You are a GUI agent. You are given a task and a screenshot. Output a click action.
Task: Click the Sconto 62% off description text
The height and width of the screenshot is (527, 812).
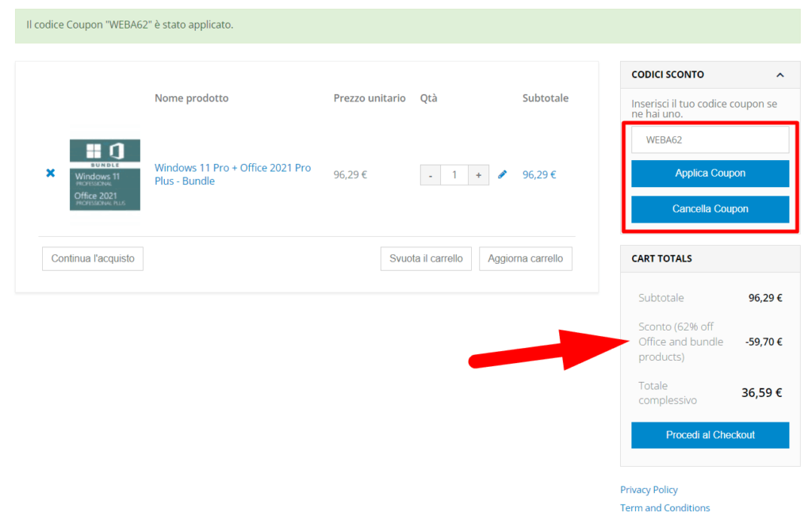point(681,342)
